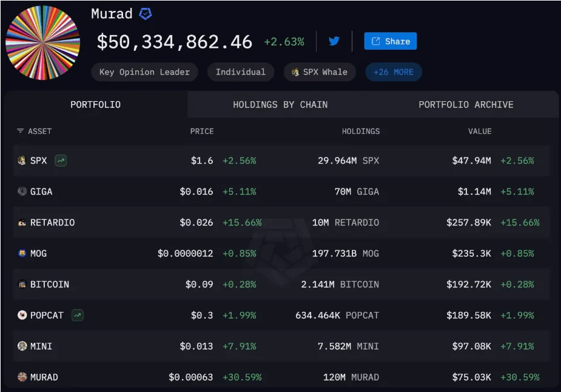
Task: Click MURAD holdings 120M MURAD
Action: 351,377
